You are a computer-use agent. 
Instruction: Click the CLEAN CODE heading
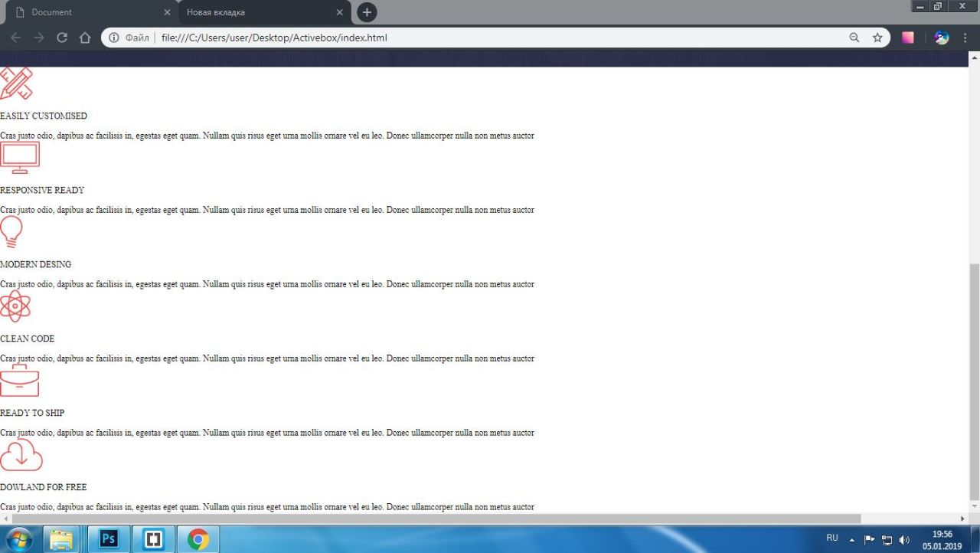(x=28, y=339)
